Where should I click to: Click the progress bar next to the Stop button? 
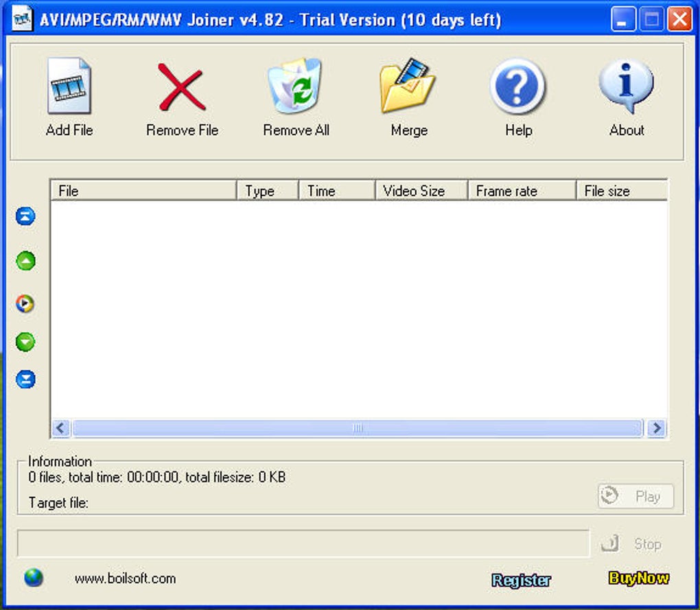click(x=303, y=543)
